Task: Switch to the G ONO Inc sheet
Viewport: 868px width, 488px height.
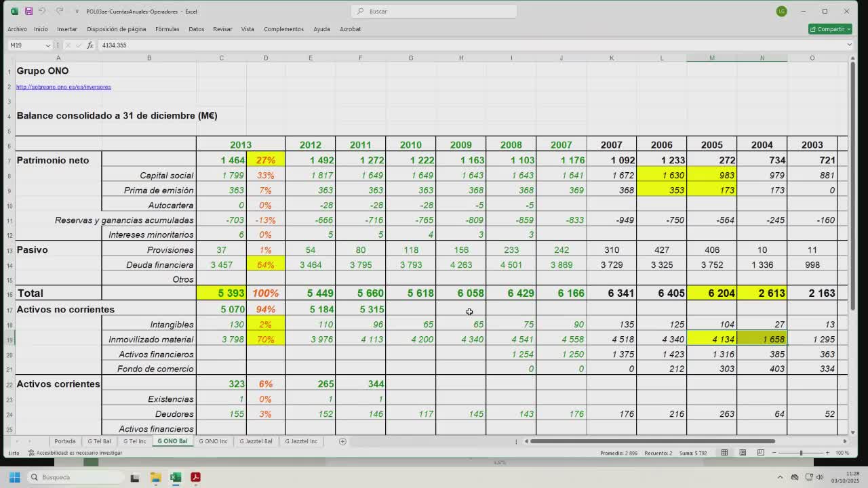Action: (213, 441)
